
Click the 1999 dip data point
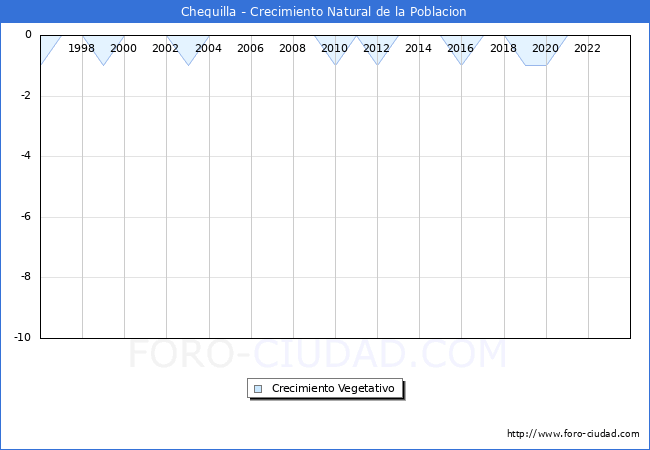(104, 65)
